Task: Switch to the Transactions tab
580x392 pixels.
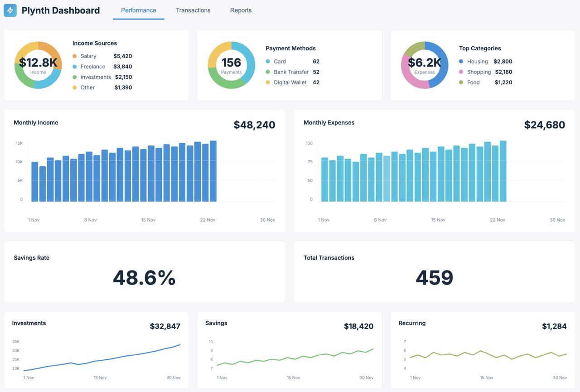Action: [x=193, y=10]
